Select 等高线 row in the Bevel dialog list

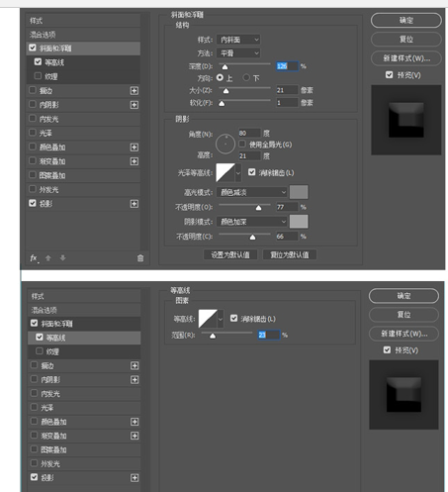coord(83,62)
